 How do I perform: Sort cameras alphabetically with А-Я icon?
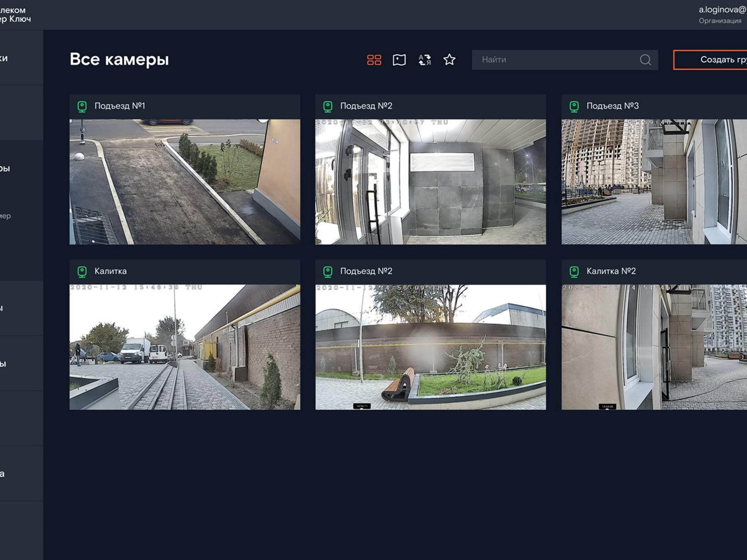tap(425, 60)
